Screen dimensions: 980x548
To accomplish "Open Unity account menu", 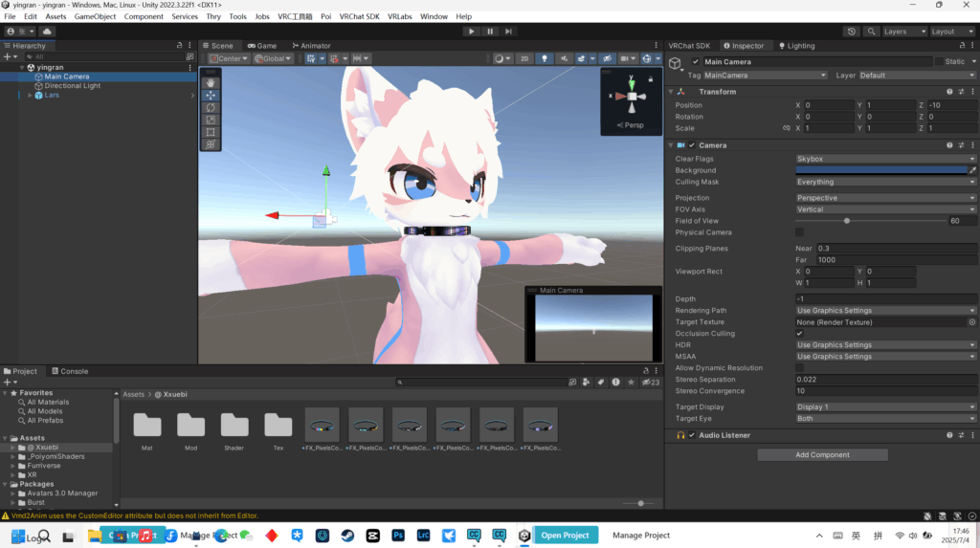I will point(21,32).
